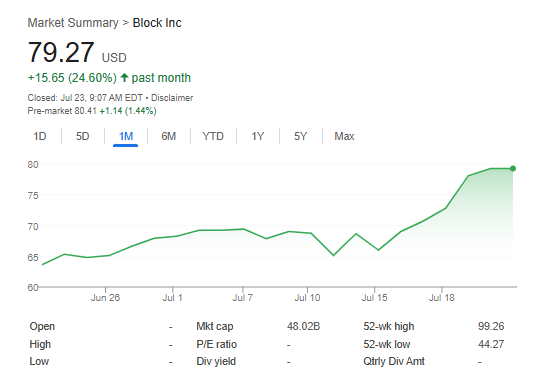Click the USD currency label
Screen dimensions: 548x384
(x=114, y=58)
